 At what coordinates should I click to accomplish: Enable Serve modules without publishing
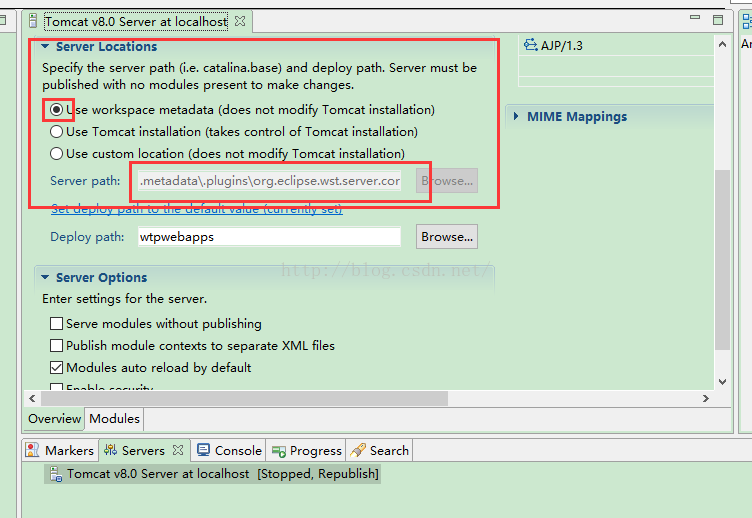click(x=57, y=324)
